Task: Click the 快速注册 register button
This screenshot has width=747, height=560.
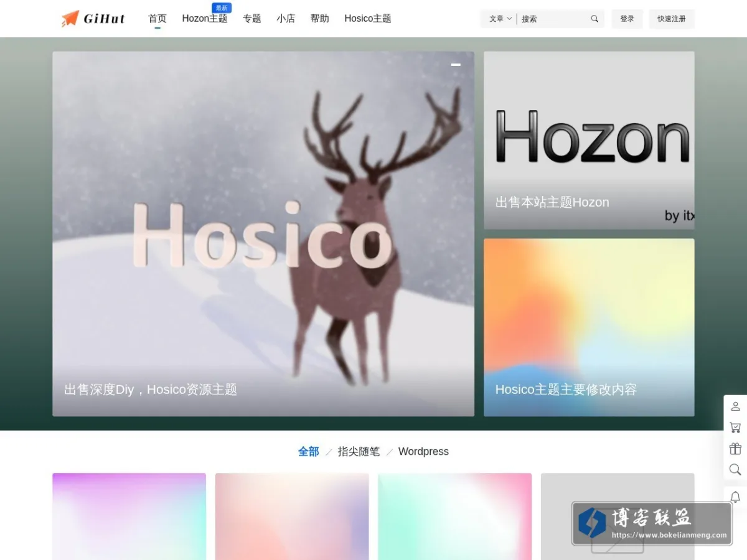Action: [x=672, y=19]
